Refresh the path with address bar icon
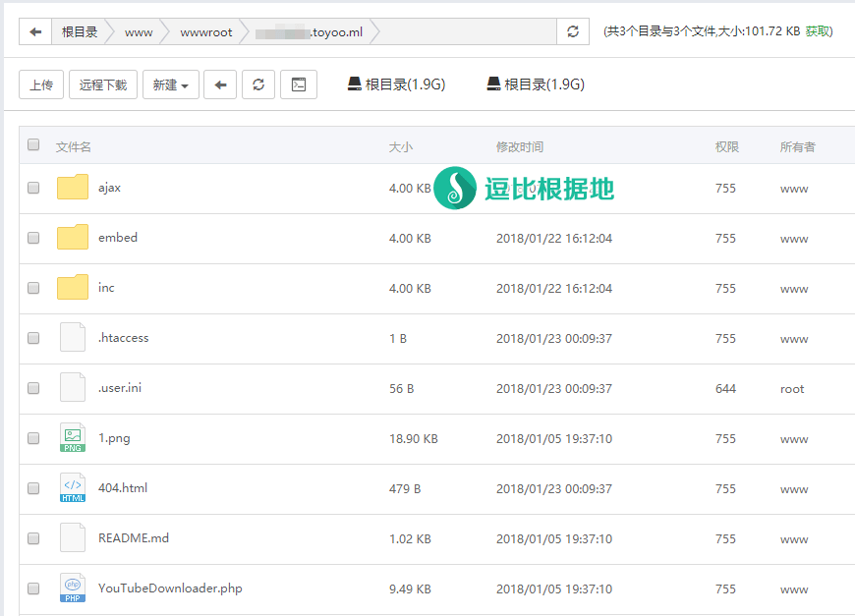855x616 pixels. click(573, 32)
